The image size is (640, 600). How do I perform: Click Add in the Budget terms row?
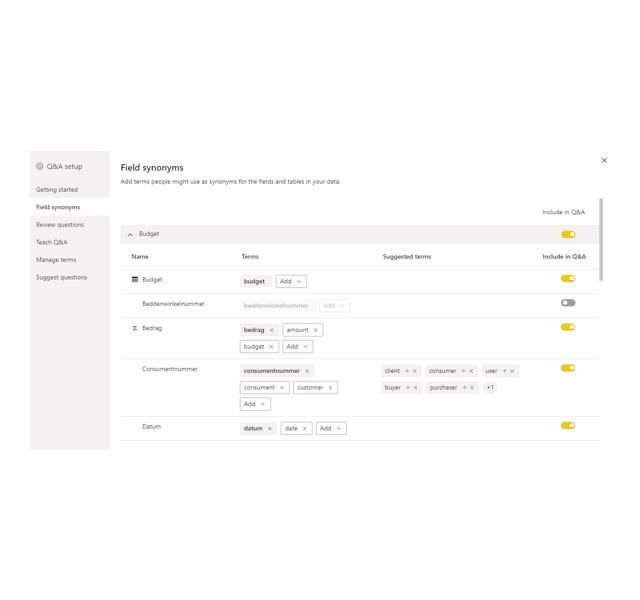click(291, 281)
